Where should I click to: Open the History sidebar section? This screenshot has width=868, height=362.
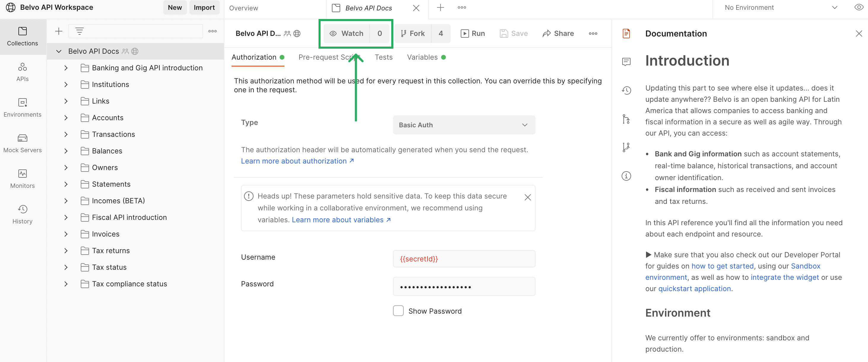23,215
